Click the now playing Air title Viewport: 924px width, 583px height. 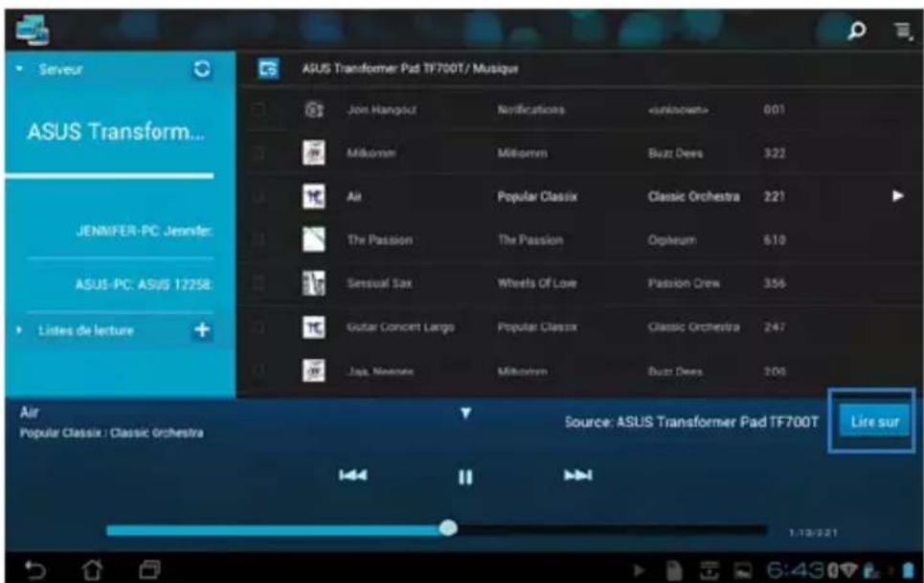pos(30,413)
